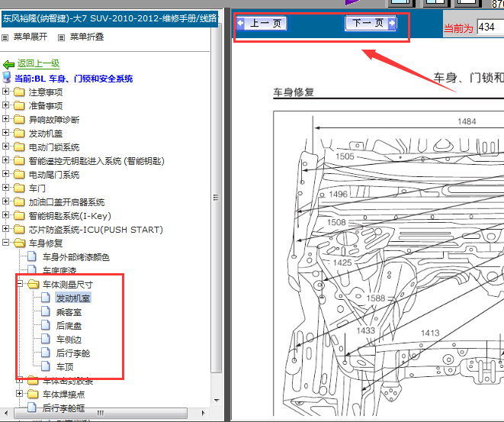Expand the 车体焊接点 folder node
The image size is (504, 422).
pos(19,393)
